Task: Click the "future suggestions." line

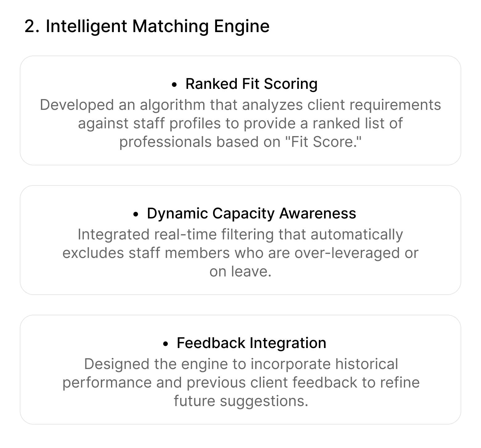Action: [x=241, y=401]
